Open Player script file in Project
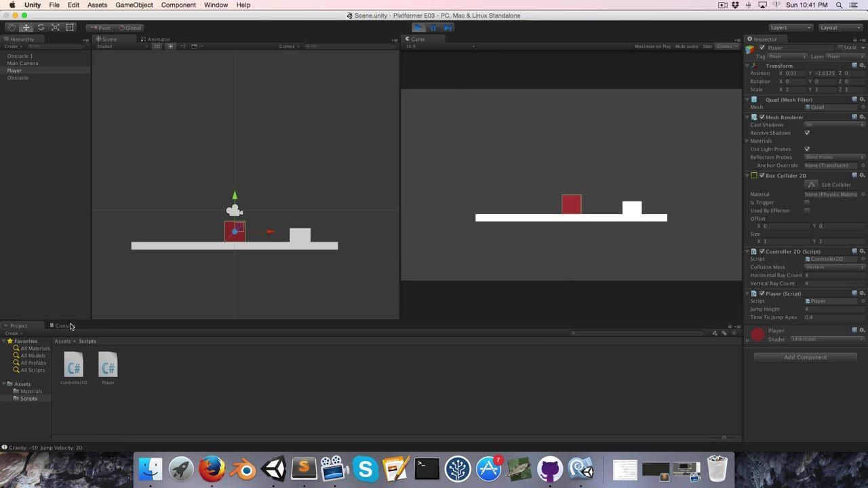The image size is (868, 488). point(108,368)
